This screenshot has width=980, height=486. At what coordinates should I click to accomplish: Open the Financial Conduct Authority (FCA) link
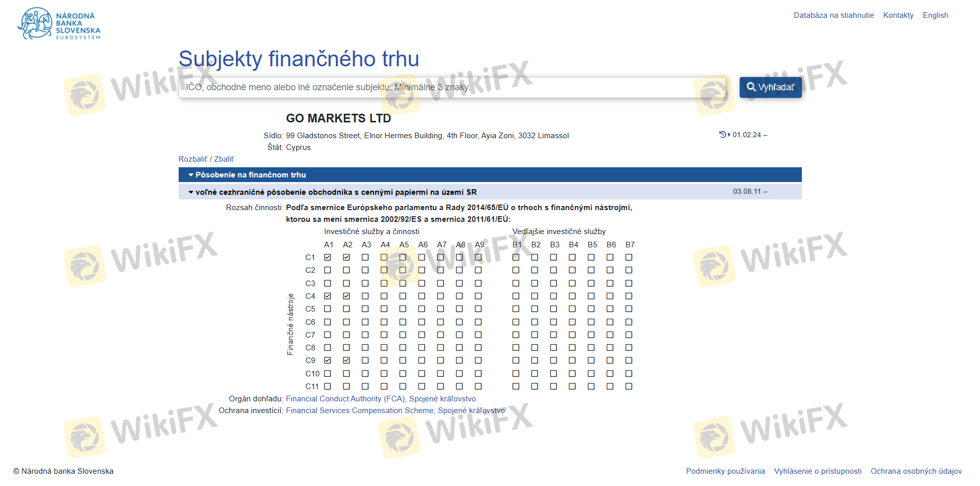click(346, 399)
